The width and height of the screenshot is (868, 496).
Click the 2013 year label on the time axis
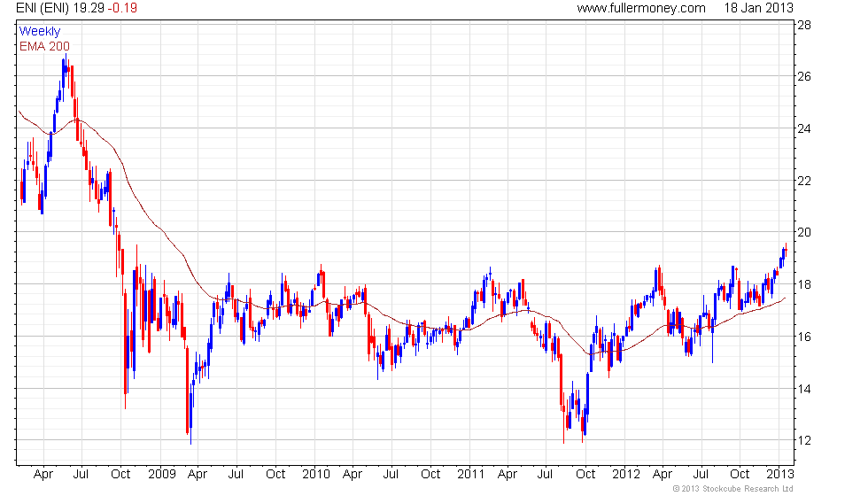pyautogui.click(x=780, y=475)
